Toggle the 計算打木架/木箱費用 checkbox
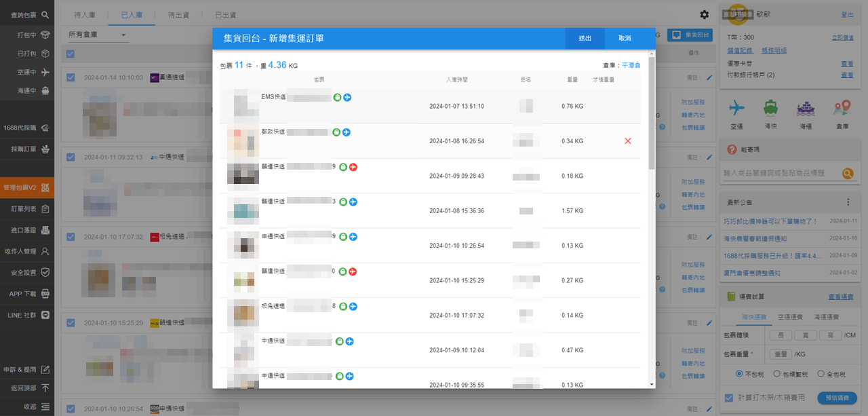Image resolution: width=868 pixels, height=416 pixels. pos(729,398)
